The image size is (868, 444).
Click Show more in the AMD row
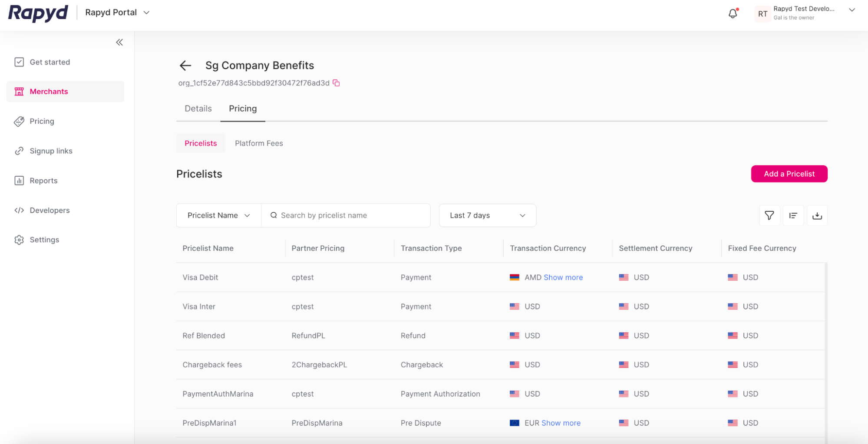563,277
